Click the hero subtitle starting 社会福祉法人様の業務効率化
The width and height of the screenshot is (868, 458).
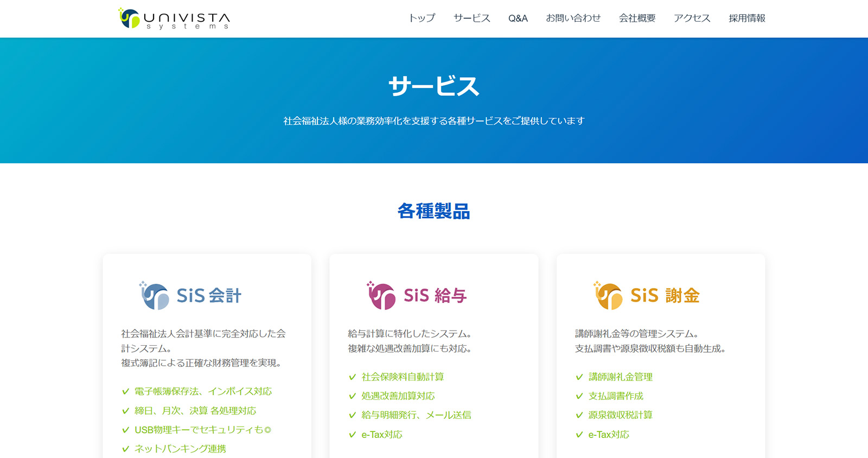pyautogui.click(x=434, y=120)
